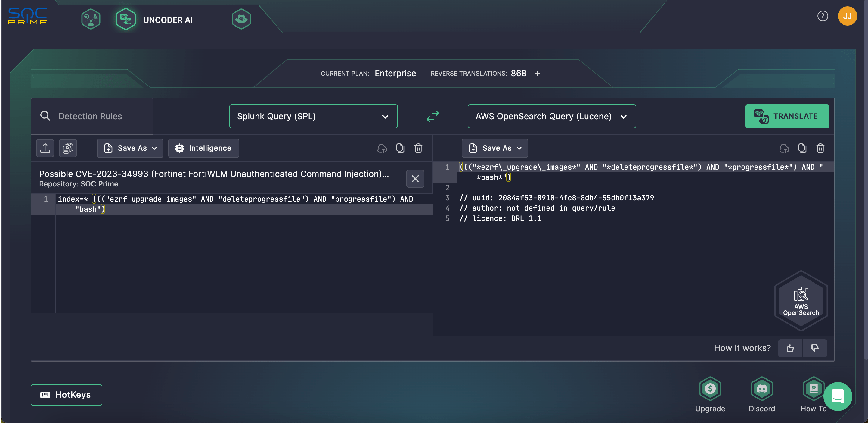Screen dimensions: 868x423
Task: Click the cloud upload icon in output pane
Action: pyautogui.click(x=784, y=148)
